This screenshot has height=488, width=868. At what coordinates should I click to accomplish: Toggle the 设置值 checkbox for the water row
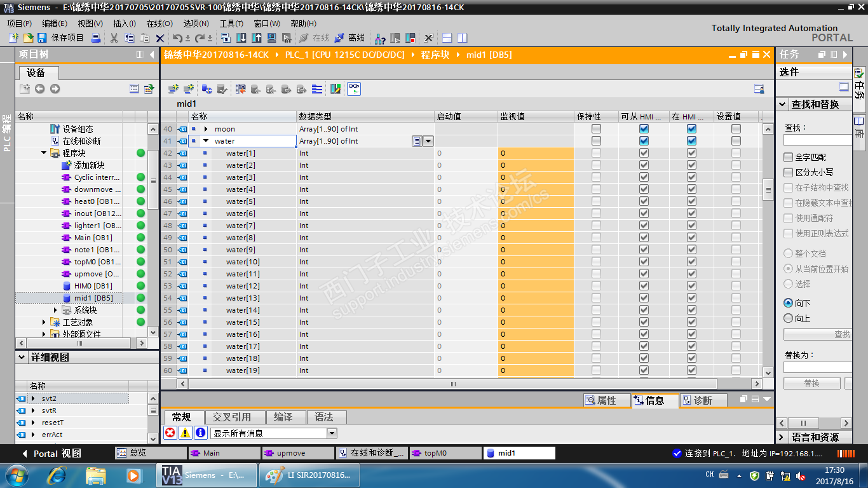(736, 141)
